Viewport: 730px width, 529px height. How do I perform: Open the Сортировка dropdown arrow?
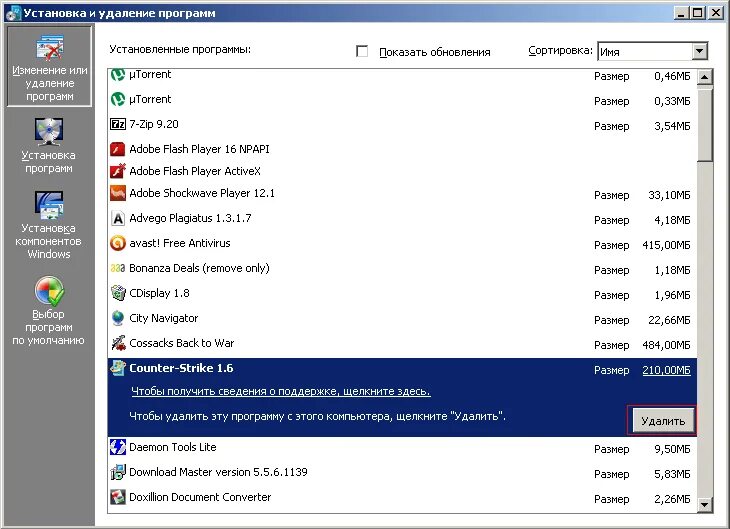(x=699, y=51)
